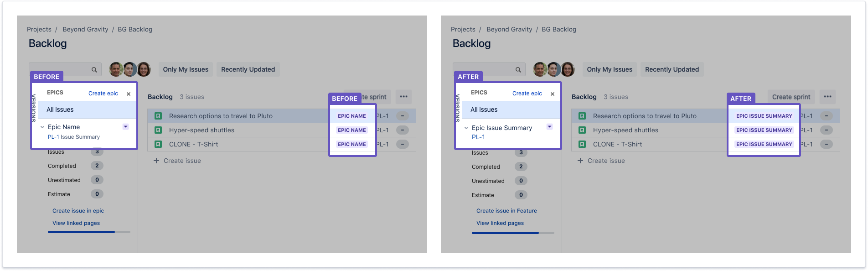Click Beyond Gravity breadcrumb in Before screenshot
This screenshot has width=868, height=271.
(x=85, y=29)
